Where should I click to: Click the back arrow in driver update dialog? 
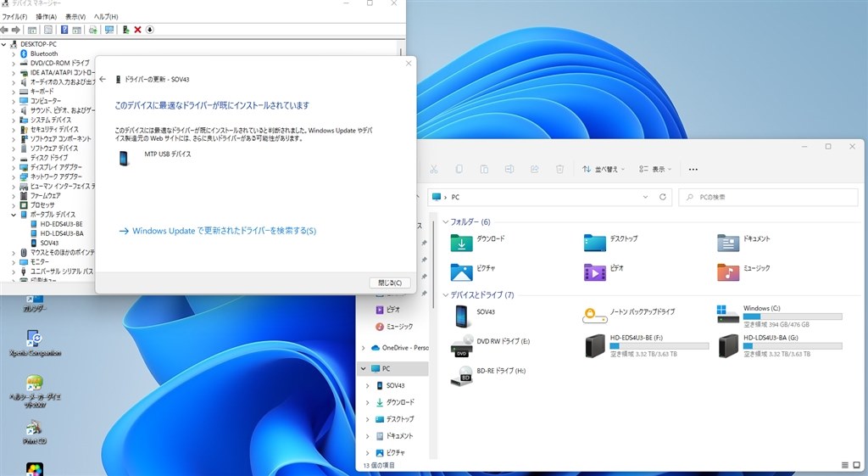pyautogui.click(x=103, y=79)
